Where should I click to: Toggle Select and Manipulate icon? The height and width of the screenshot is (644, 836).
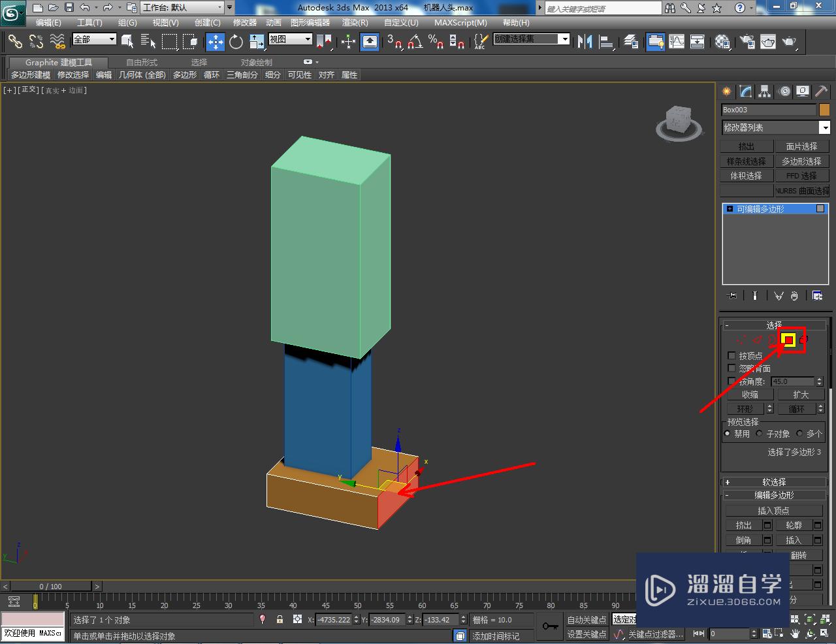(348, 41)
